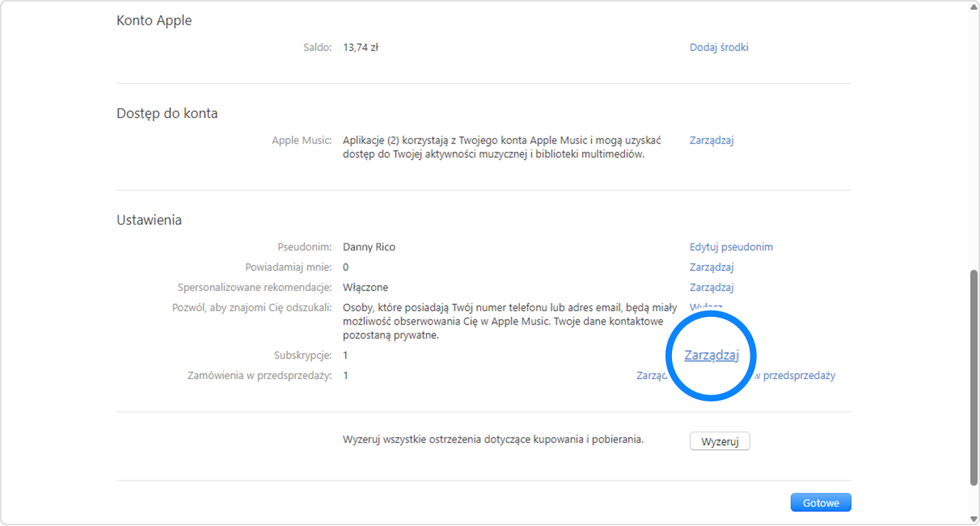Screen dimensions: 980x526
Task: Click the blue Gotowe button
Action: tap(821, 503)
